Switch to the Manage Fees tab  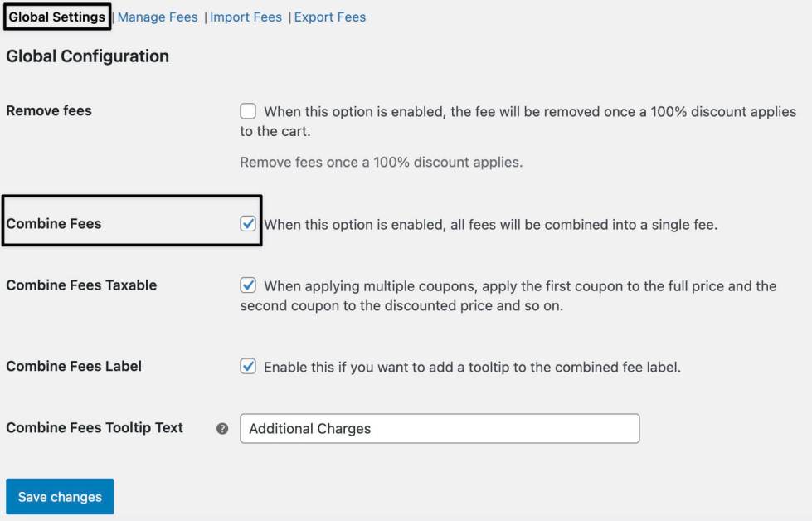158,17
